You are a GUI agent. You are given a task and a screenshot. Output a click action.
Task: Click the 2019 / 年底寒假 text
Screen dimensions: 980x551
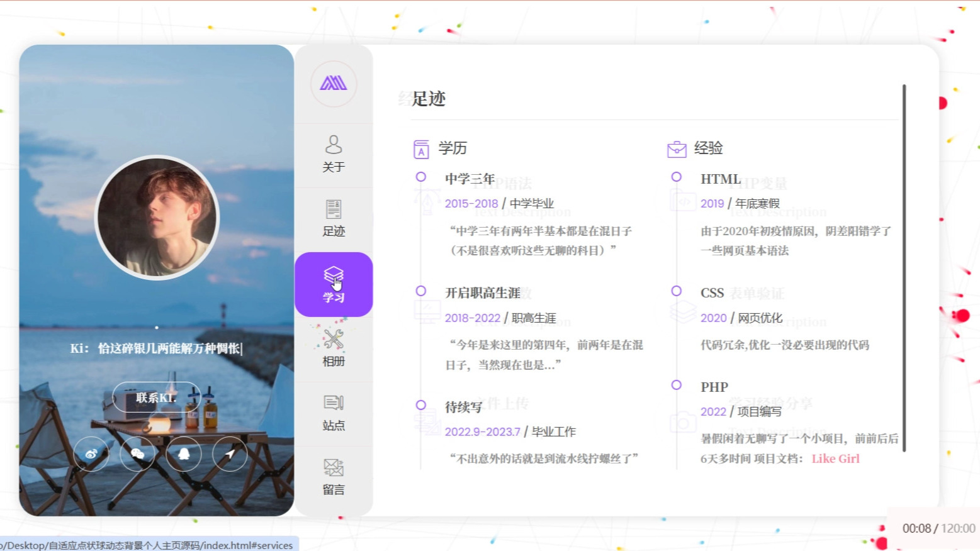point(740,204)
